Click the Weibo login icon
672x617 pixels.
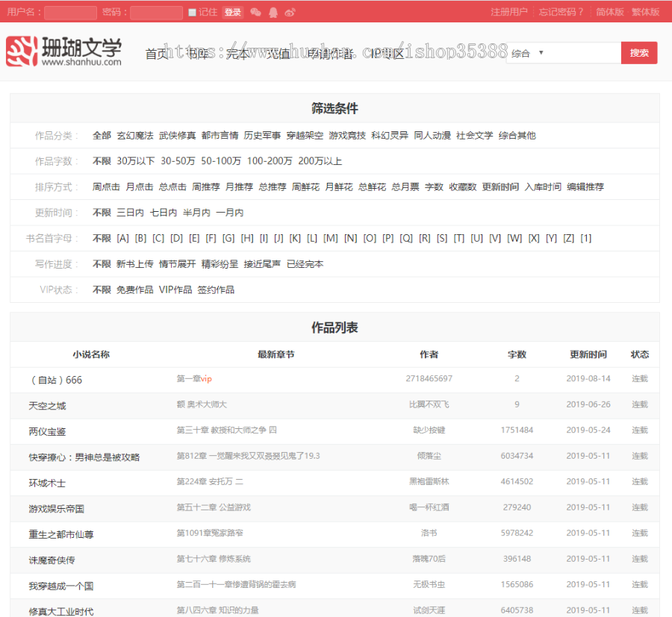[x=289, y=13]
